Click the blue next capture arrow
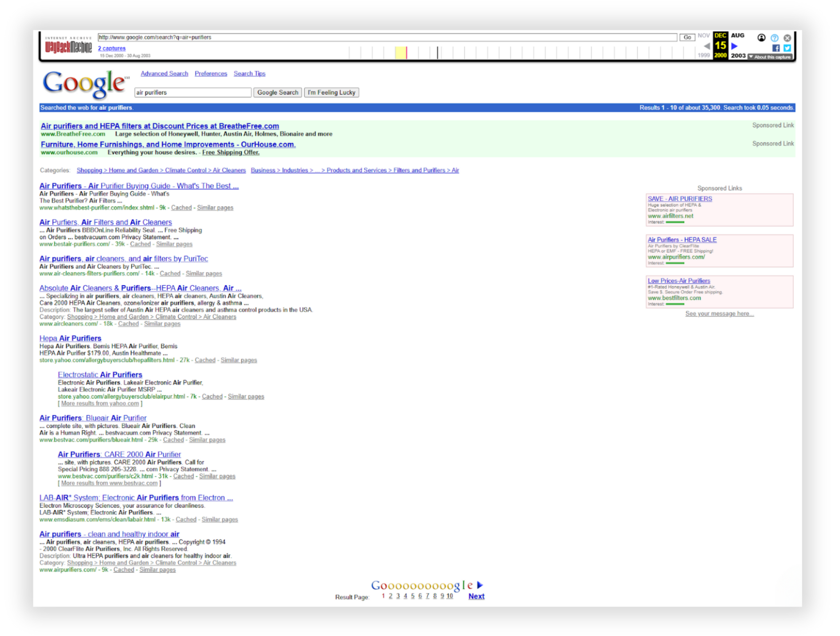 point(734,46)
